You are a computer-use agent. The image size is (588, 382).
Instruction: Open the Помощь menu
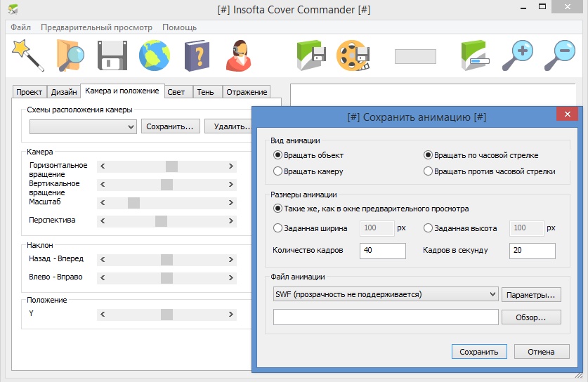179,27
